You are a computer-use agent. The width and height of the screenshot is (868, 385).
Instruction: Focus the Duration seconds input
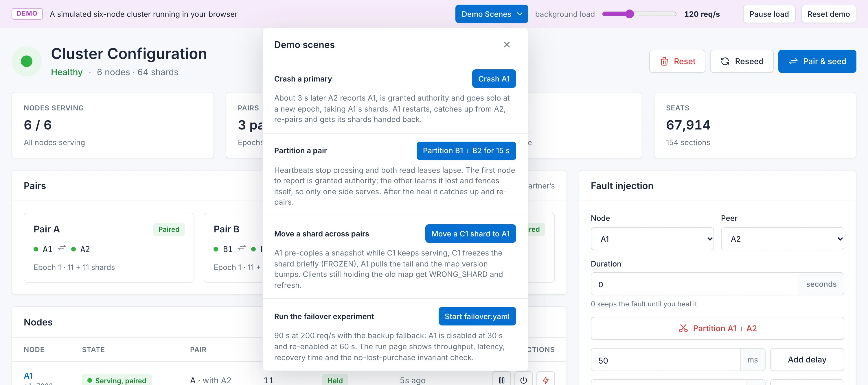coord(694,284)
